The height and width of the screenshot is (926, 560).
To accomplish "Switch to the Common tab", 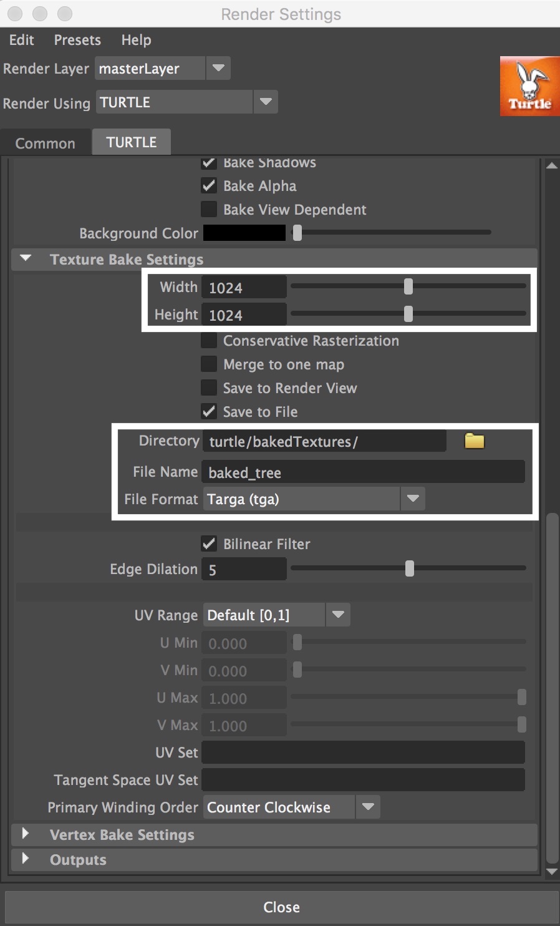I will click(45, 143).
